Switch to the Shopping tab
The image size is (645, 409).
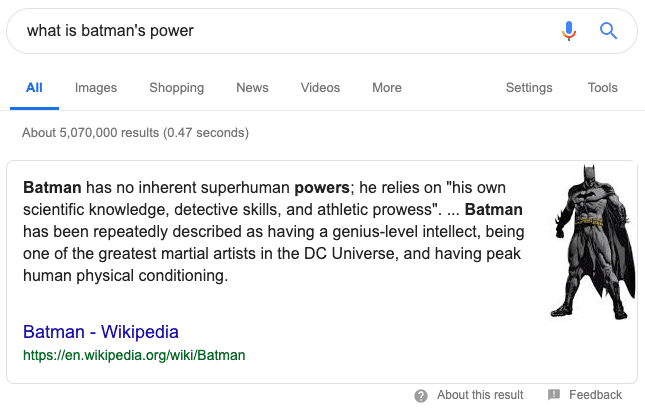[176, 88]
